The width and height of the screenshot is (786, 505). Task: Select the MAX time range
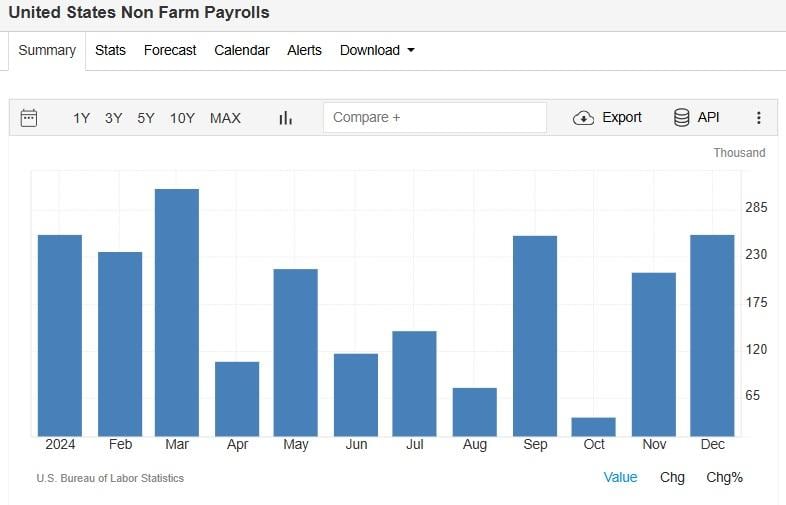pyautogui.click(x=225, y=118)
